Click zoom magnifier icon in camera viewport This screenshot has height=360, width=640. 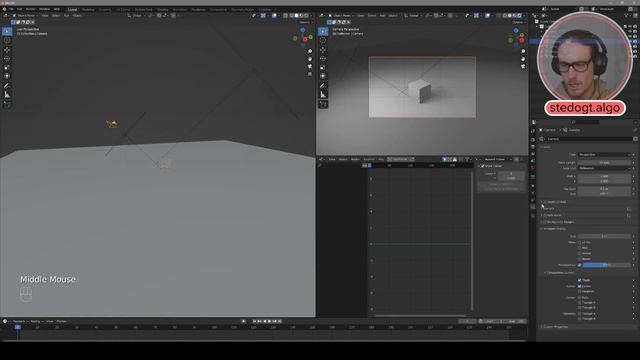[523, 51]
